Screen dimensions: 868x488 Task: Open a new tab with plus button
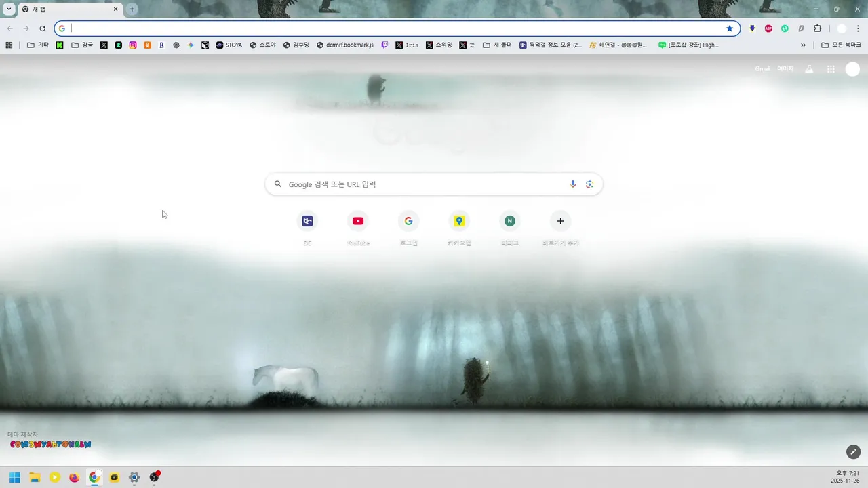pyautogui.click(x=132, y=9)
